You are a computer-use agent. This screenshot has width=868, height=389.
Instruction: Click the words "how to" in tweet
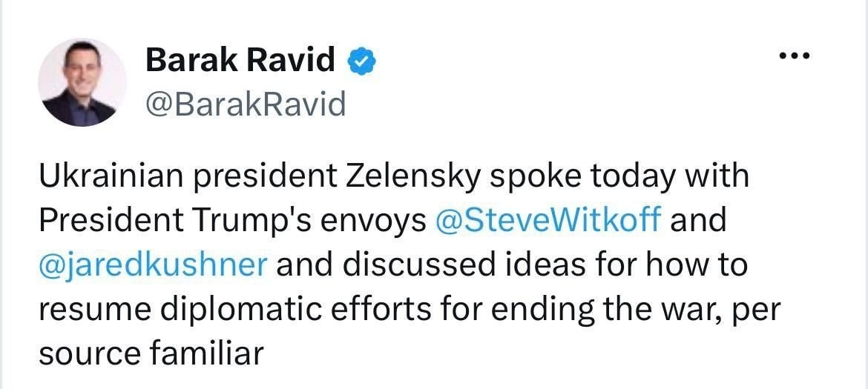coord(692,265)
